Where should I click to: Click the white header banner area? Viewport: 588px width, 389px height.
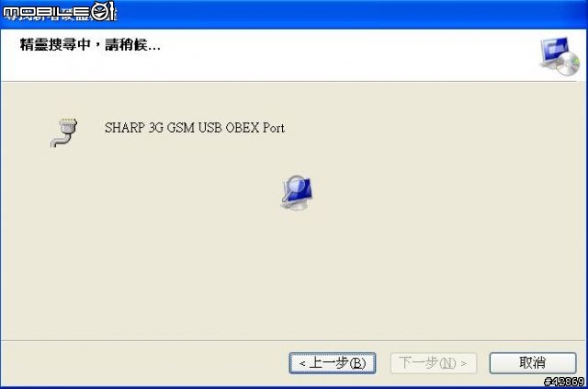(x=294, y=55)
